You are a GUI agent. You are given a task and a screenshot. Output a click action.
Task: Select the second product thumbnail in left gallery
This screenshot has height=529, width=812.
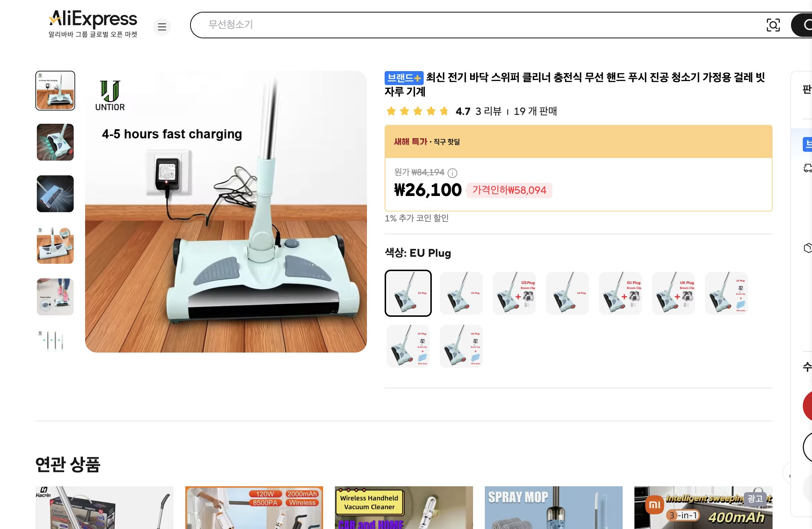pyautogui.click(x=55, y=142)
